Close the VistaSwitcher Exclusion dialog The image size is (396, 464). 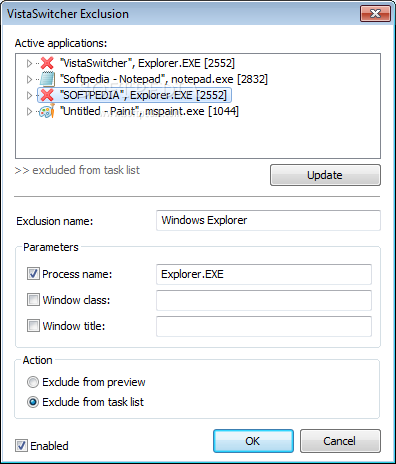tap(375, 14)
